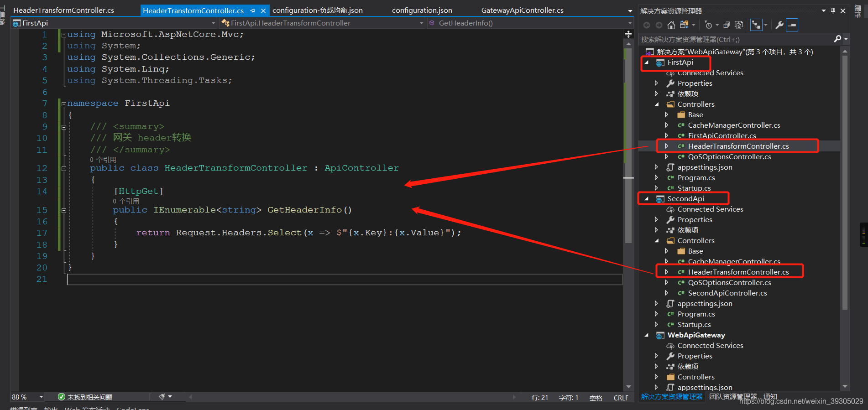Image resolution: width=868 pixels, height=410 pixels.
Task: Click the switch views folder icon
Action: tap(684, 25)
